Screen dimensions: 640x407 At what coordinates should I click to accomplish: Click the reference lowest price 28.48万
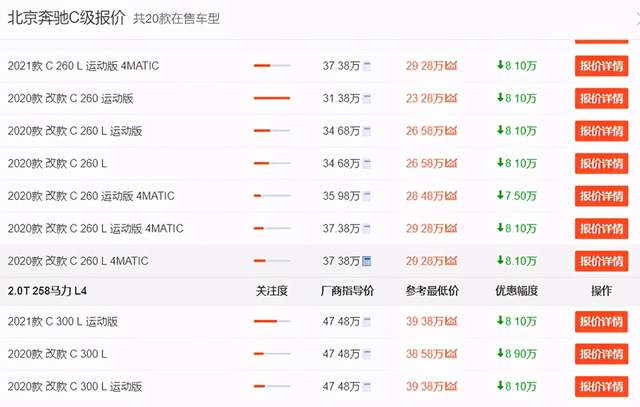(x=424, y=196)
